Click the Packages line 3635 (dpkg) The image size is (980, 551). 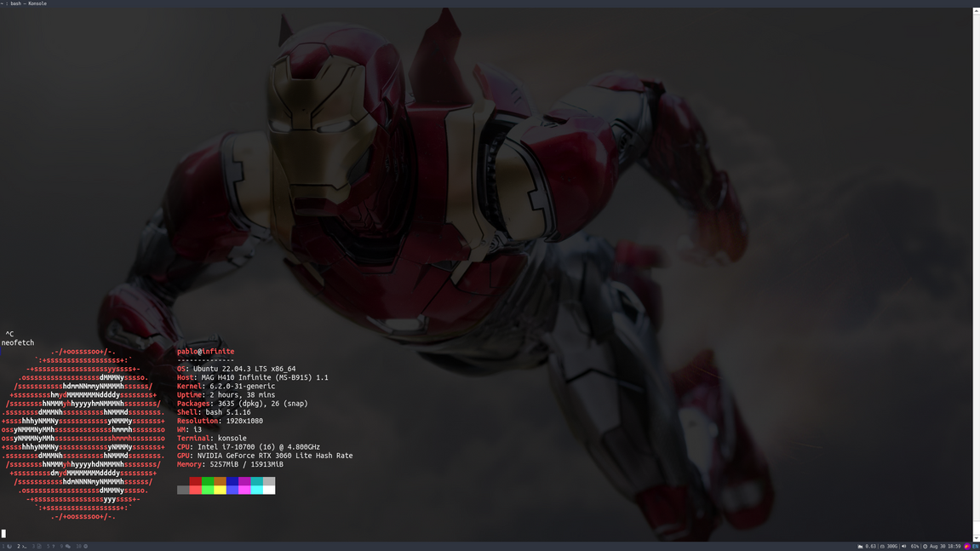(x=243, y=404)
